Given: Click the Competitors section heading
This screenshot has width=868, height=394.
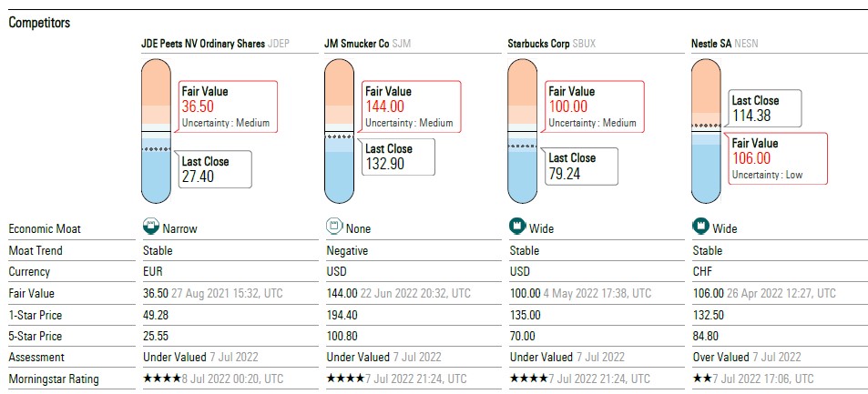Looking at the screenshot, I should tap(39, 23).
